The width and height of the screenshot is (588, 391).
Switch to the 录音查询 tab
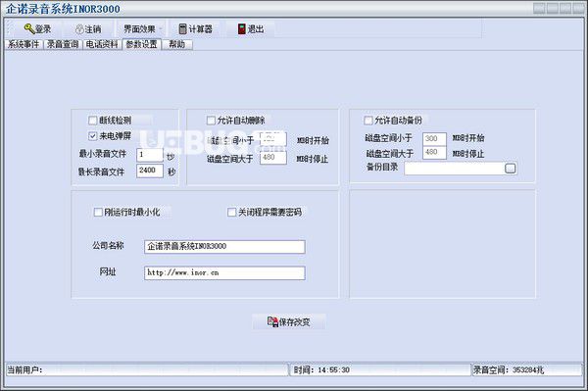click(x=63, y=44)
